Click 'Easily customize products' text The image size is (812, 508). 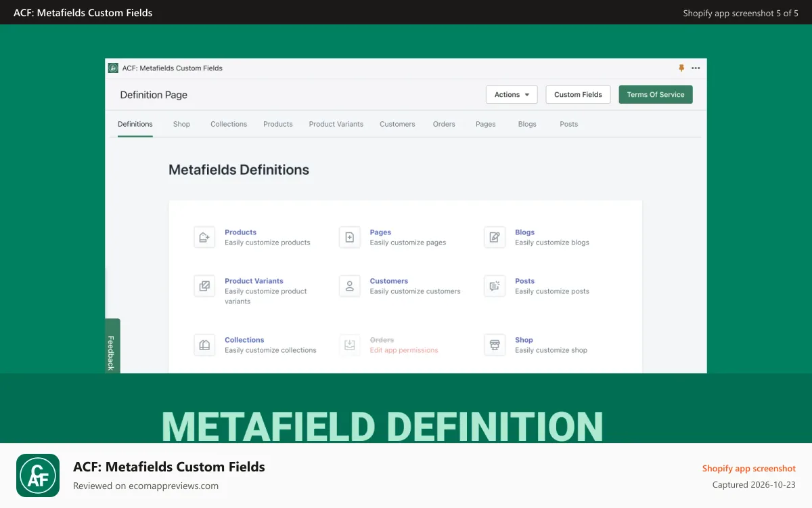[x=267, y=242]
